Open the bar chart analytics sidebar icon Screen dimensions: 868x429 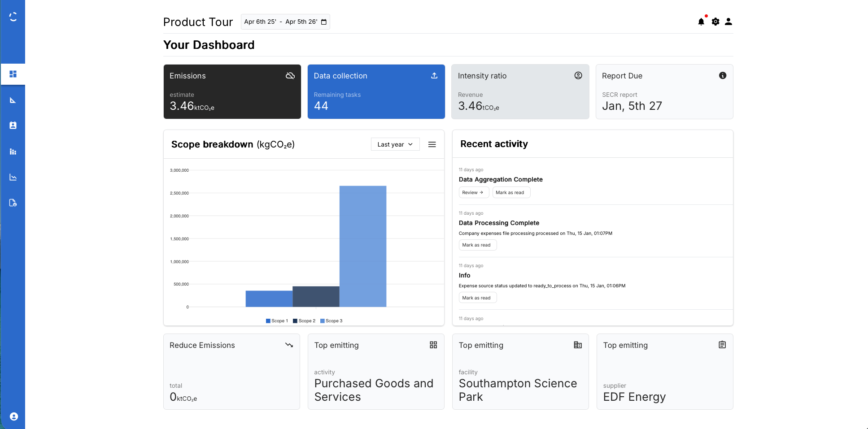13,152
